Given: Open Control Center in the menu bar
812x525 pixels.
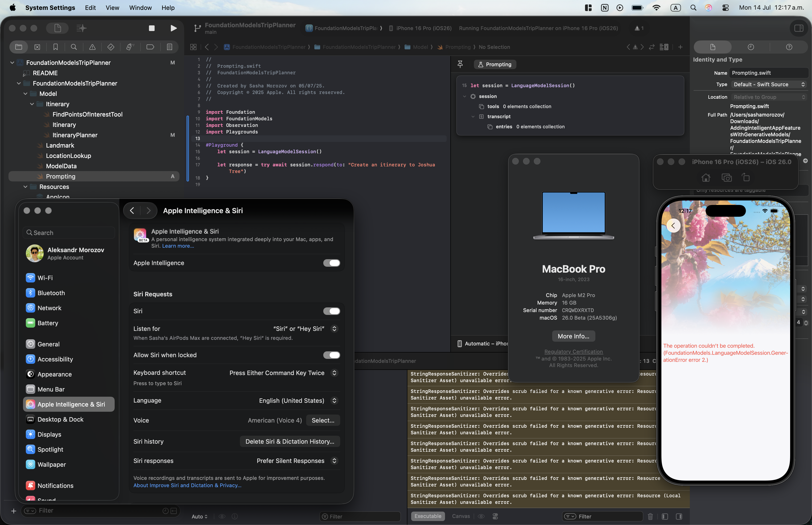Looking at the screenshot, I should click(x=726, y=8).
